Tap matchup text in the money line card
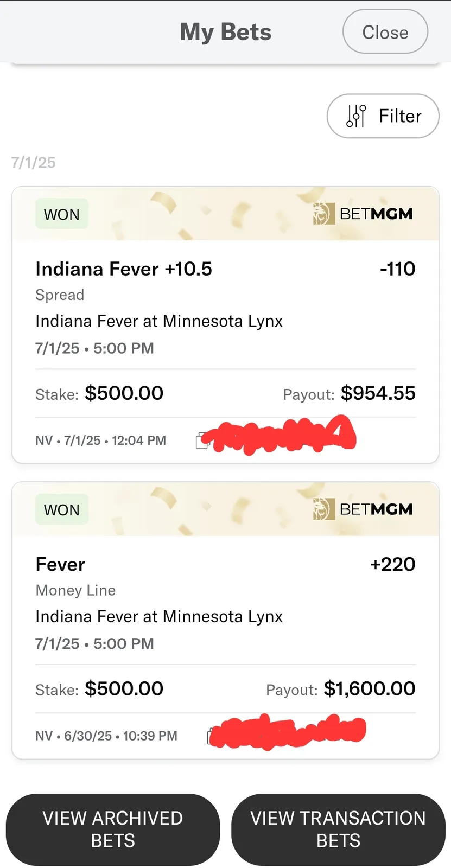 159,616
